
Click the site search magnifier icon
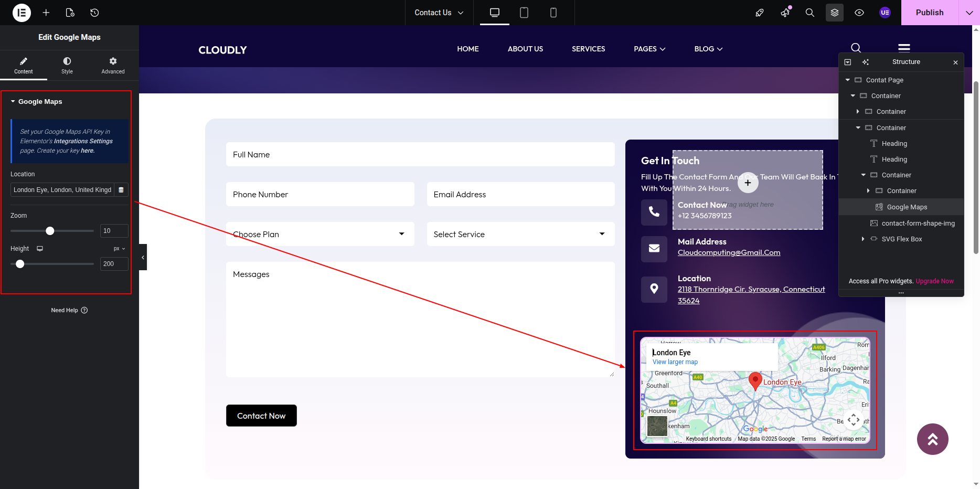pos(856,48)
